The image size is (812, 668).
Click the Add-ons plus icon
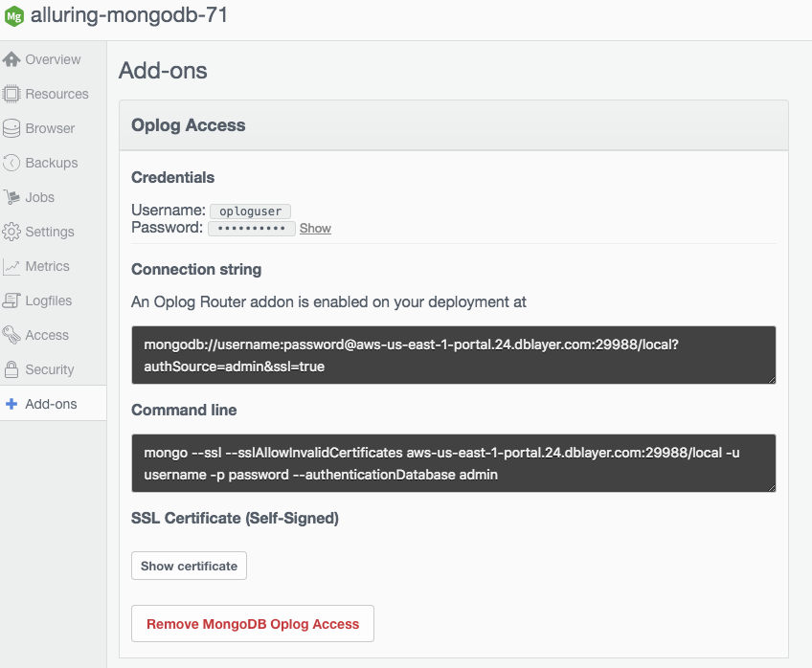point(13,403)
